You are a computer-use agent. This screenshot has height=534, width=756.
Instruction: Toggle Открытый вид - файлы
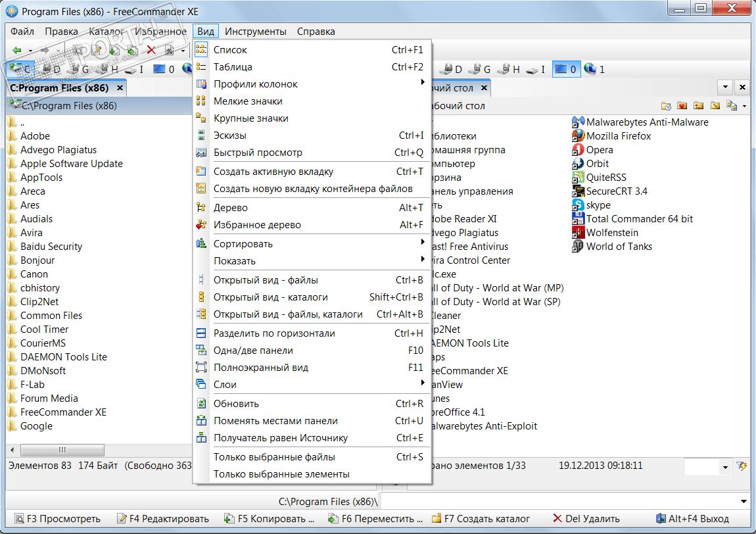[312, 280]
